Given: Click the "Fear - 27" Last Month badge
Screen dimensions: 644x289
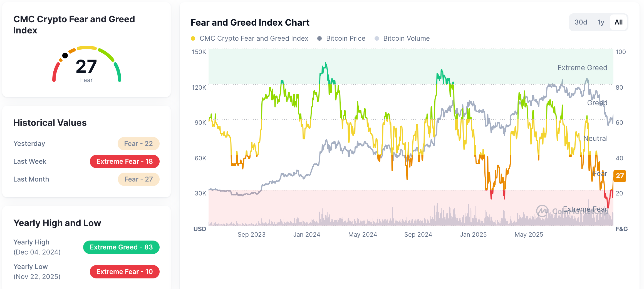Looking at the screenshot, I should 138,179.
